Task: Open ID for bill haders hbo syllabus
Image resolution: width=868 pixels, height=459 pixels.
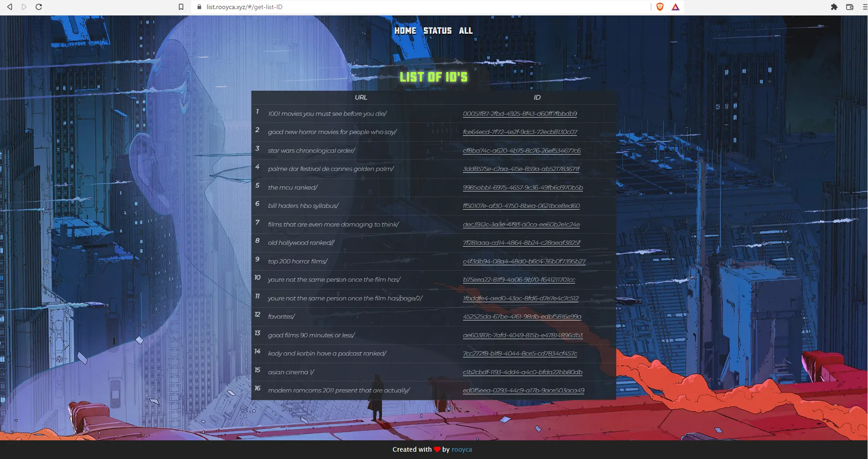Action: pyautogui.click(x=521, y=206)
